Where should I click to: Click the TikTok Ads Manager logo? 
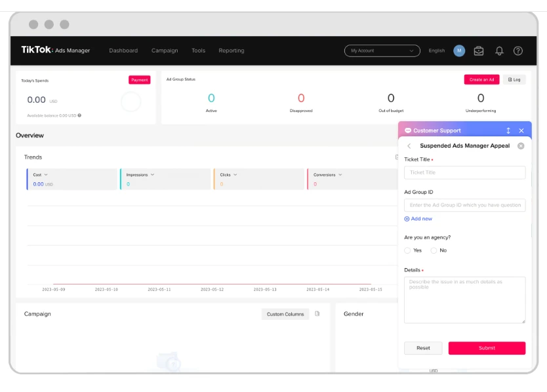pos(56,50)
